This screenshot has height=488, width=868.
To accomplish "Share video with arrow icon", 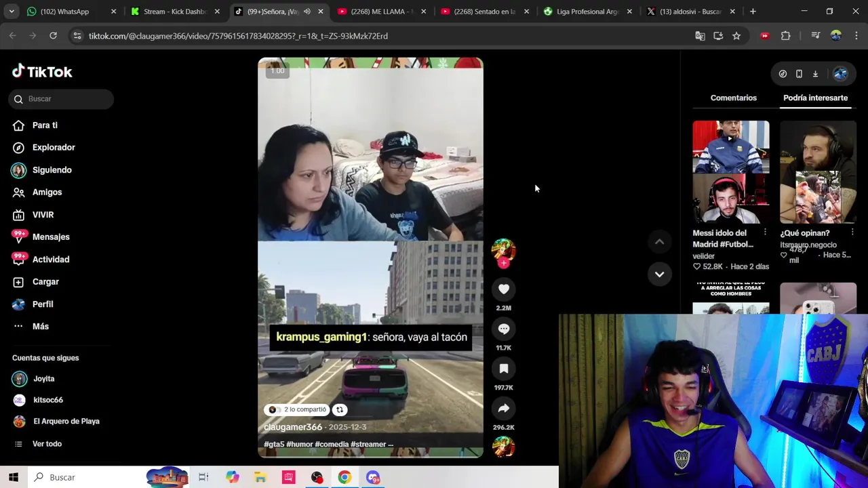I will [504, 409].
